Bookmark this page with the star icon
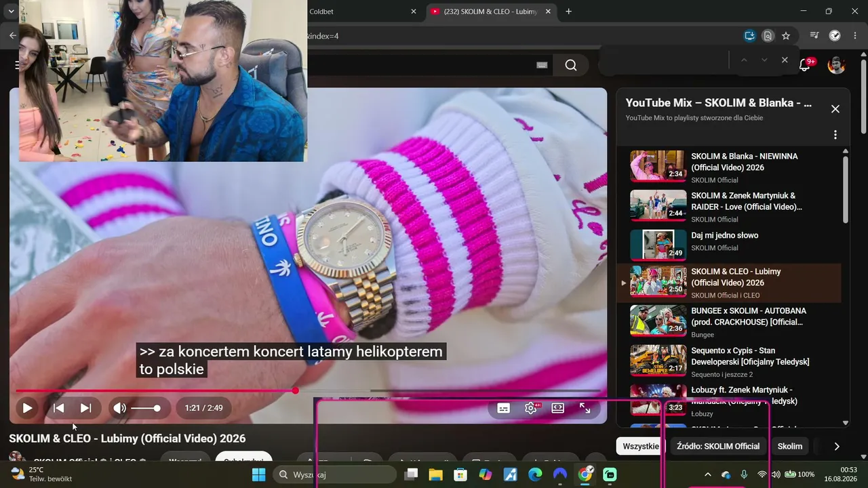 pyautogui.click(x=786, y=36)
